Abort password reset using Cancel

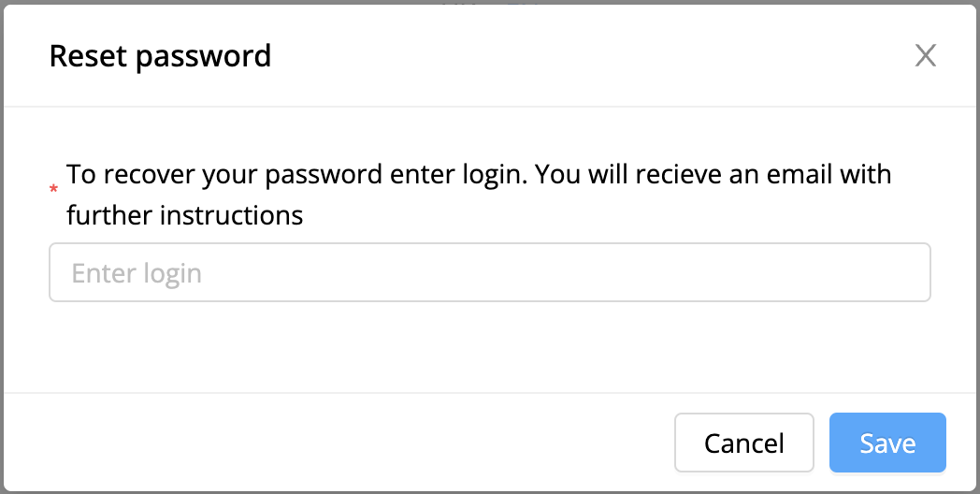(x=743, y=443)
